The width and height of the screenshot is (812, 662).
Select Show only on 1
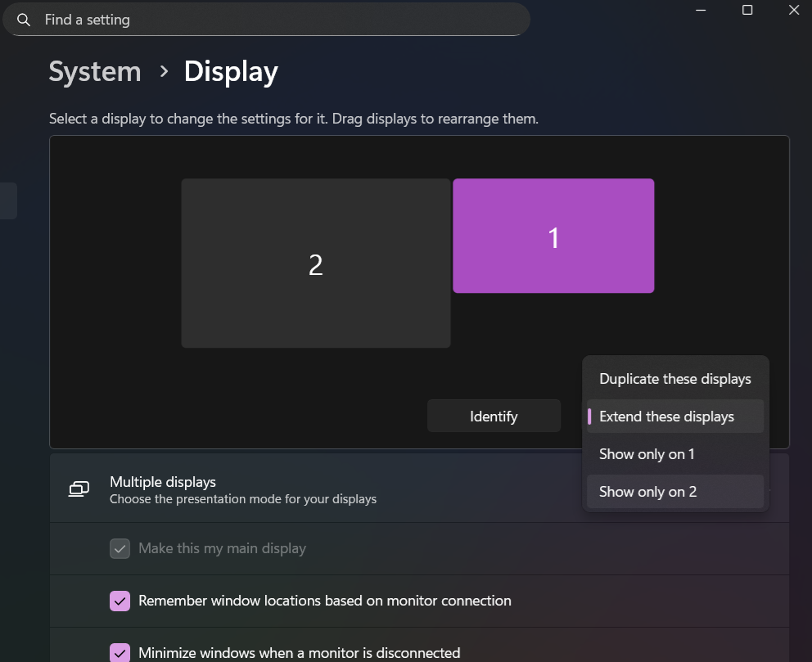point(674,454)
